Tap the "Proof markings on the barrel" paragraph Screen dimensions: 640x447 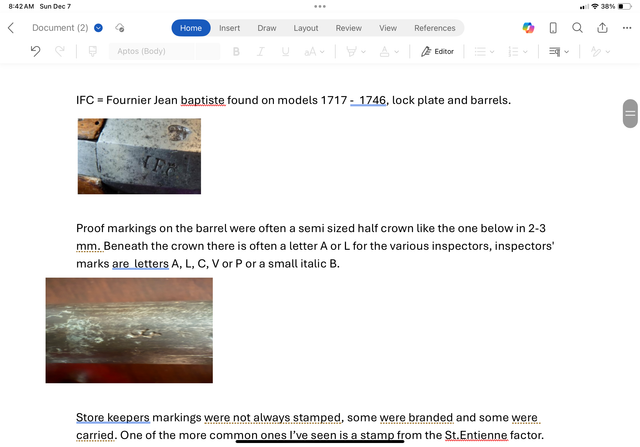tap(315, 246)
